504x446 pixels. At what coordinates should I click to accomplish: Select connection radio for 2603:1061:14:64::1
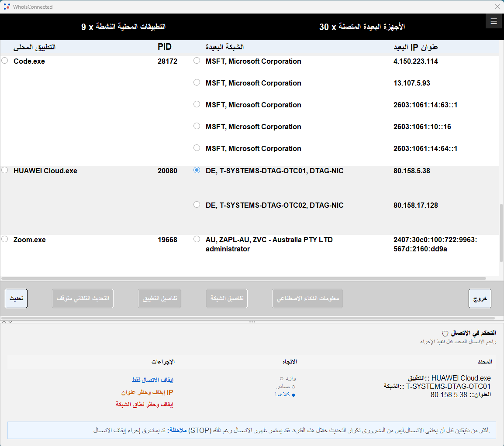(197, 148)
